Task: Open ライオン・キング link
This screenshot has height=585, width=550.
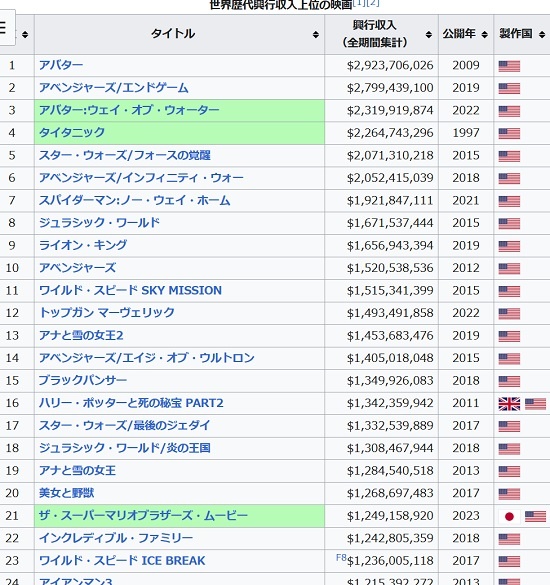Action: pyautogui.click(x=83, y=245)
